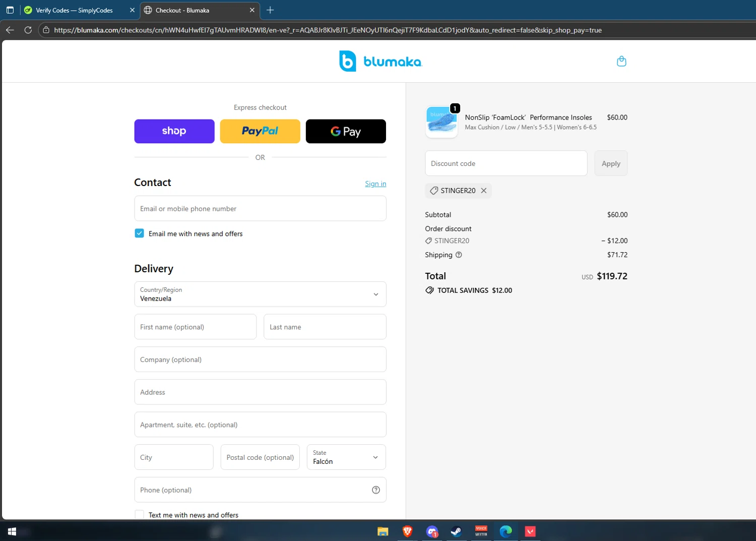The image size is (756, 541).
Task: Click the Phone (optional) field
Action: point(260,490)
